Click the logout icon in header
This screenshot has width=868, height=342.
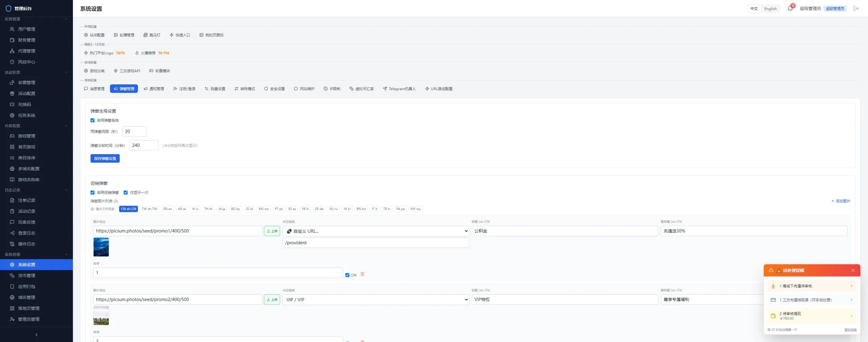point(856,8)
